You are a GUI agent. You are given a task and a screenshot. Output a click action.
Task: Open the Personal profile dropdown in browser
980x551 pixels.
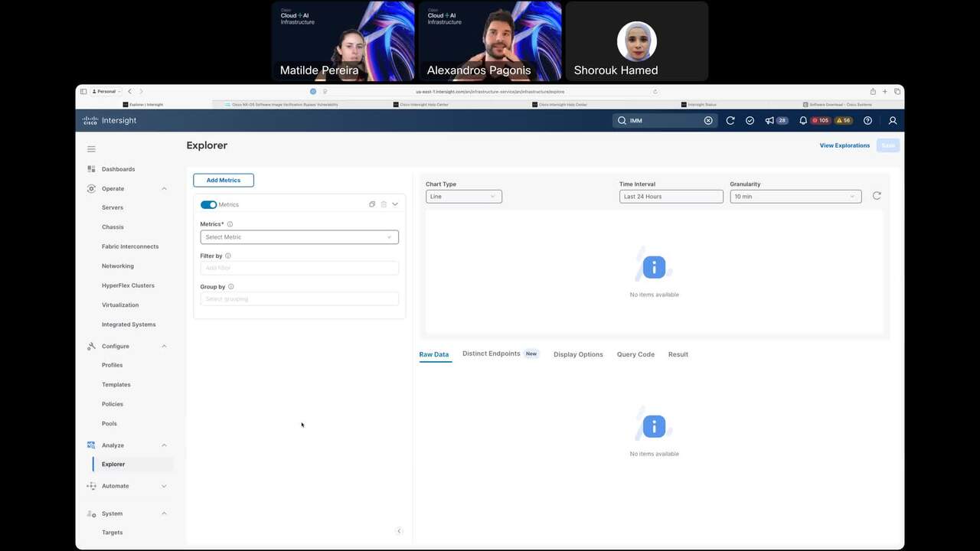[x=106, y=91]
